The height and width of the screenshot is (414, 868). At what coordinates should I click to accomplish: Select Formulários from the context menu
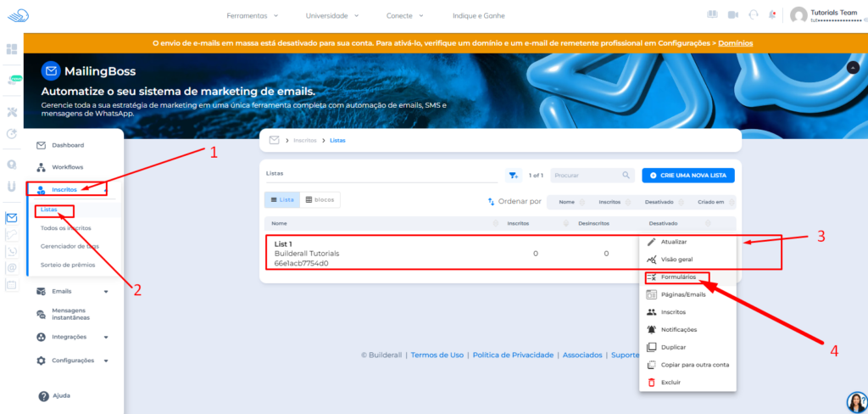point(678,277)
